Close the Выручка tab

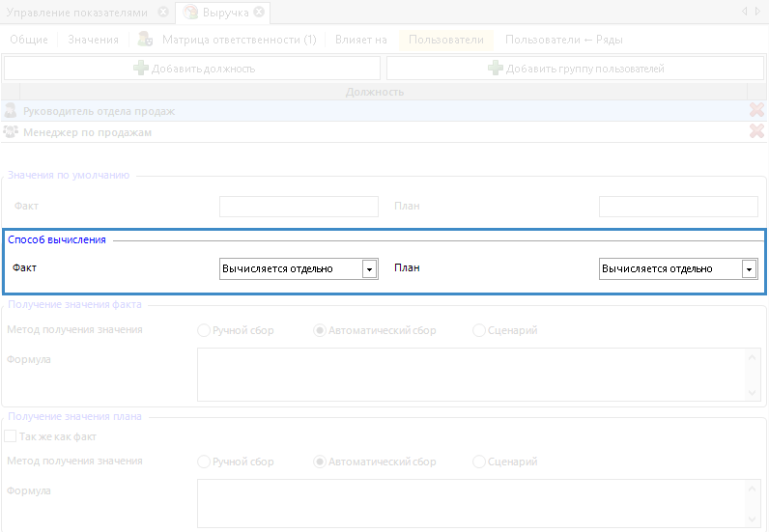click(259, 13)
